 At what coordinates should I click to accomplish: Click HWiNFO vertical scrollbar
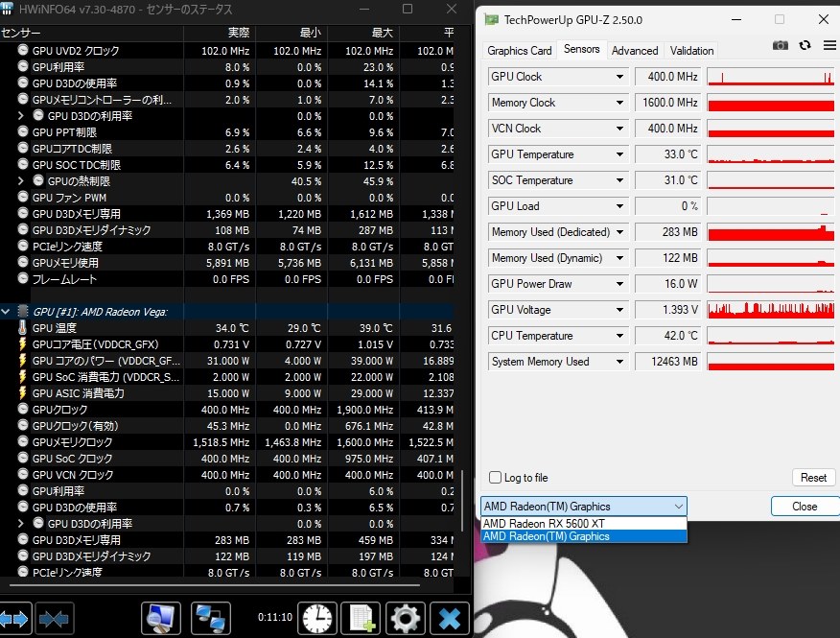click(463, 501)
